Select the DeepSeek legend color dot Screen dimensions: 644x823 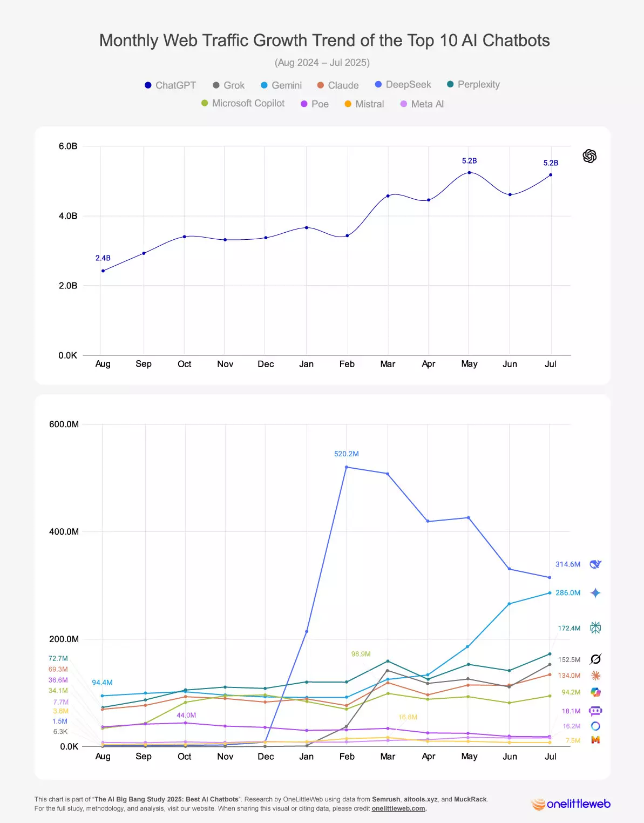[378, 84]
